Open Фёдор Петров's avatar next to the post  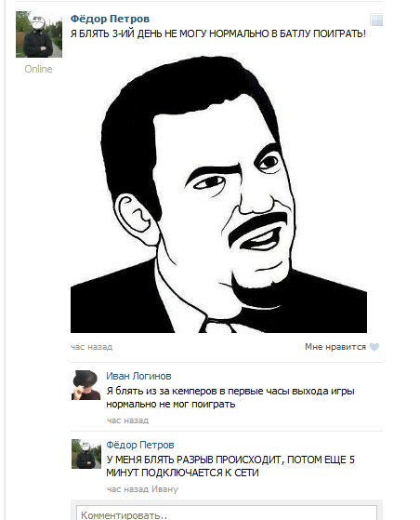click(39, 34)
